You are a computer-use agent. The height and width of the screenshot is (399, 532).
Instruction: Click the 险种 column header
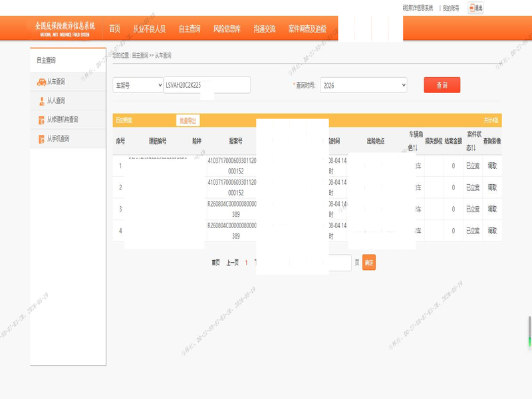197,141
